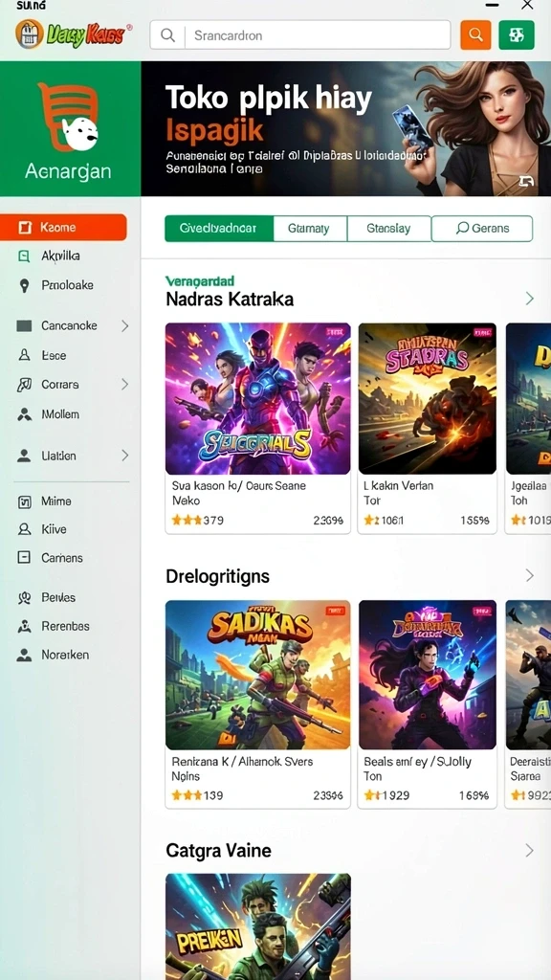Screen dimensions: 551x980
Task: Select the Givedtyadncar tab
Action: point(218,228)
